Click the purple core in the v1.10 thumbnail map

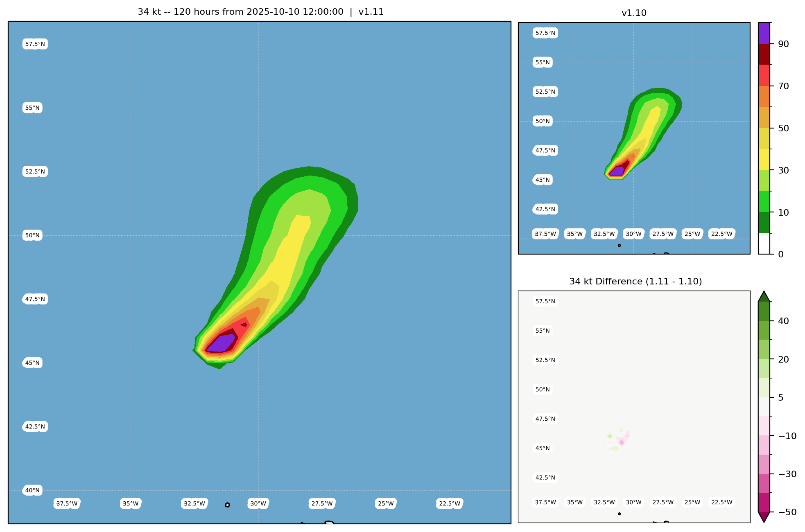point(617,171)
